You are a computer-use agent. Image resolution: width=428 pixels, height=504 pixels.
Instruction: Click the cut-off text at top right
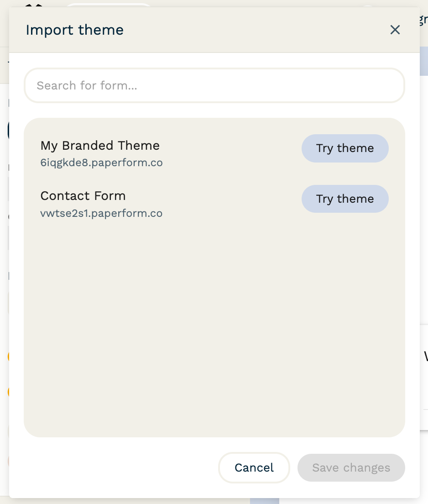[x=423, y=19]
